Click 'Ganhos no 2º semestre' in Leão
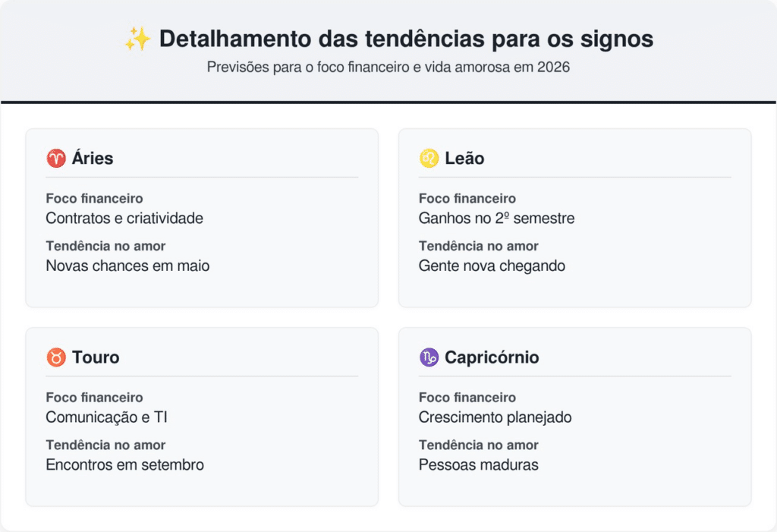 [496, 219]
